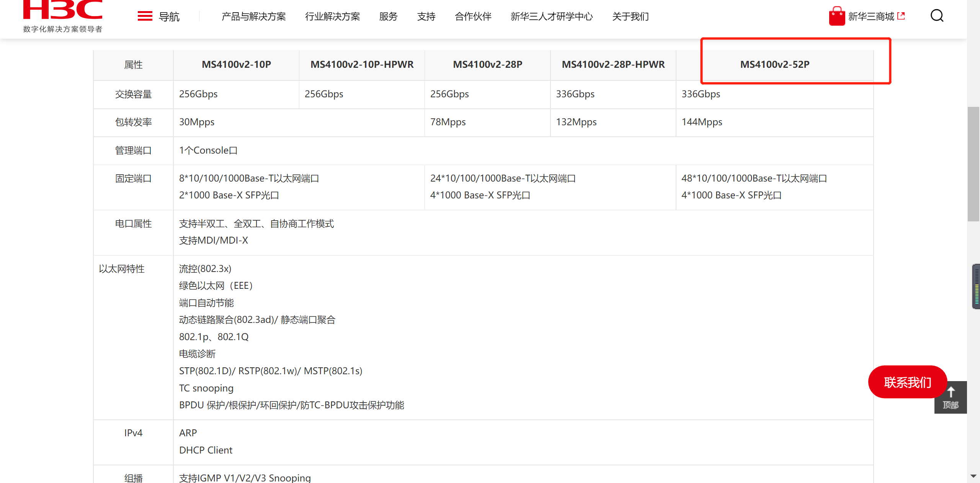
Task: Open the 新华三商城 link
Action: click(871, 16)
